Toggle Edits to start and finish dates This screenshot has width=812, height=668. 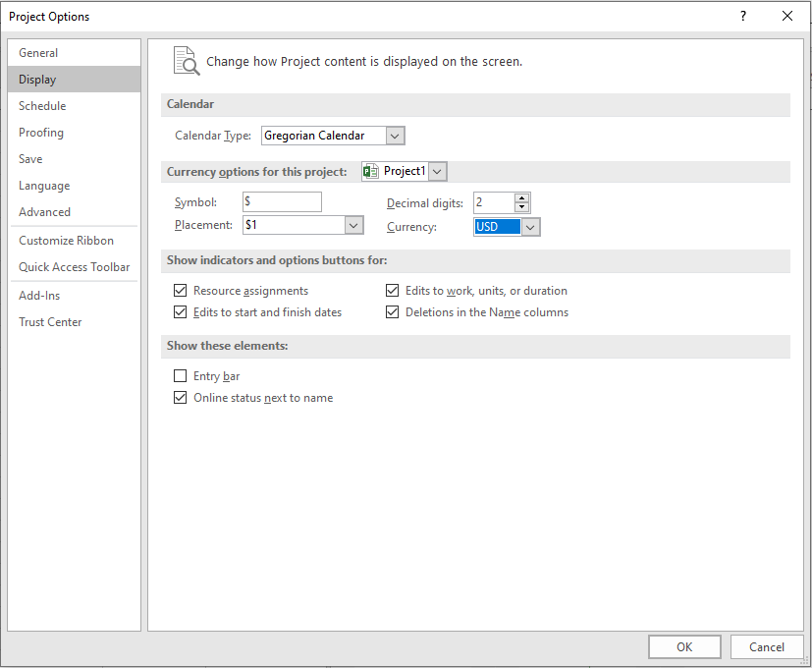click(180, 312)
